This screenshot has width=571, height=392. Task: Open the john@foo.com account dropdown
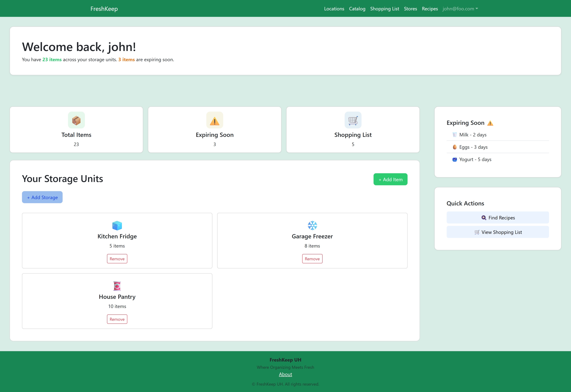point(460,9)
